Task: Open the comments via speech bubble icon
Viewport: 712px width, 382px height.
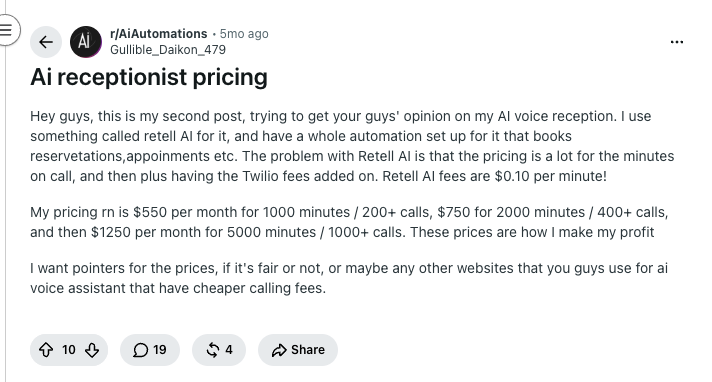Action: click(140, 350)
